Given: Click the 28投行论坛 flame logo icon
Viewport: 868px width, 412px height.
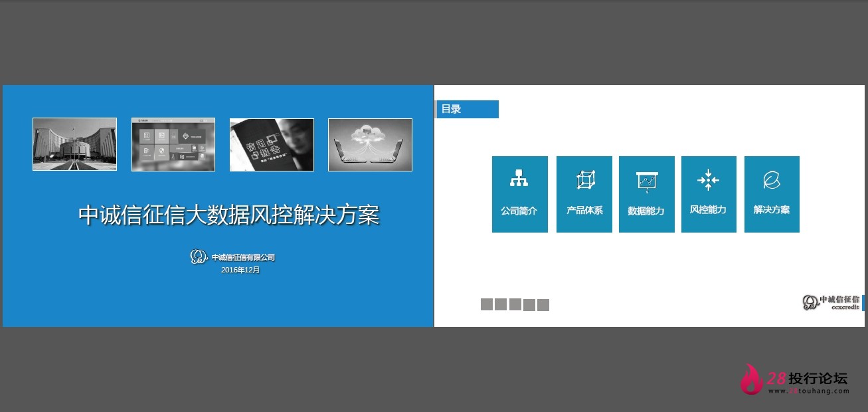Looking at the screenshot, I should (752, 379).
